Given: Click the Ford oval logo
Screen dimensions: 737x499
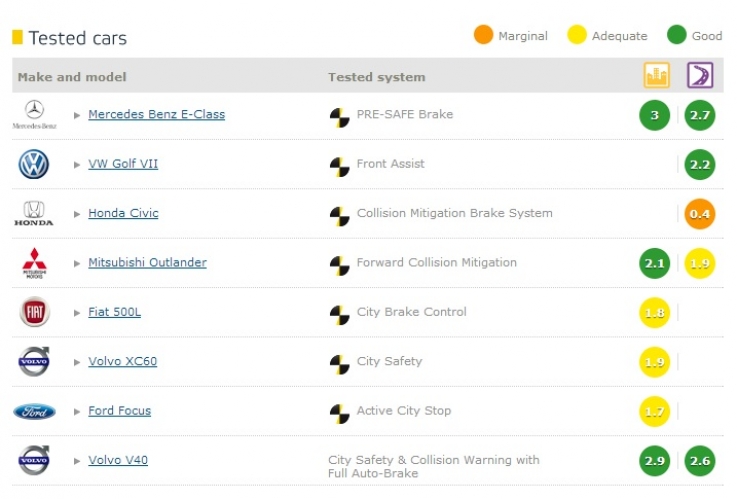Looking at the screenshot, I should click(x=34, y=412).
